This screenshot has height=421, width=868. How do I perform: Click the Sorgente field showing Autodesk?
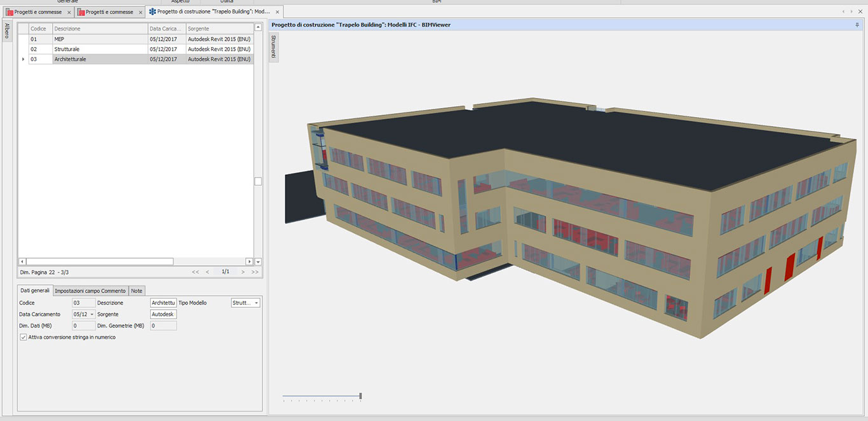pos(163,314)
